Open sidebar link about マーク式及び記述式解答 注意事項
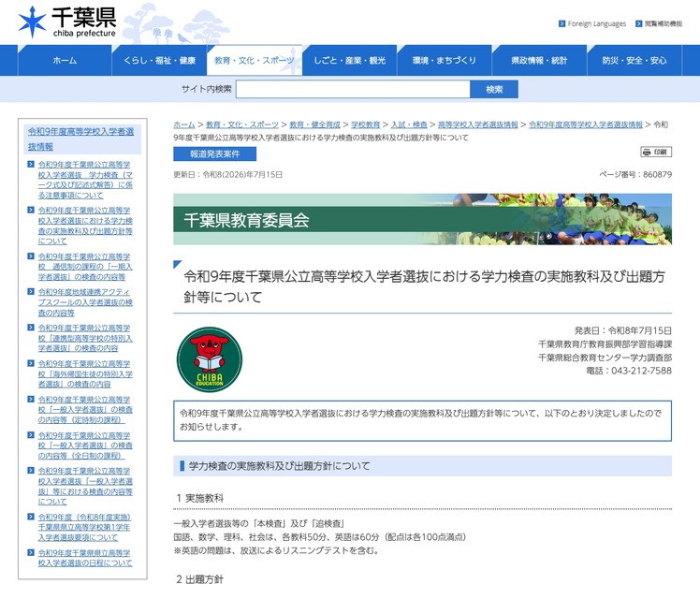Viewport: 700px width, 599px height. (85, 180)
